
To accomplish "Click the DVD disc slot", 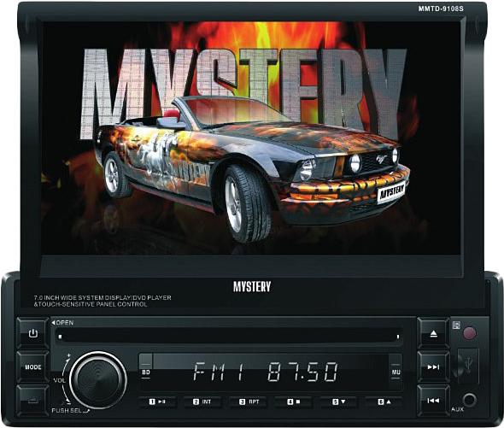I will [229, 337].
